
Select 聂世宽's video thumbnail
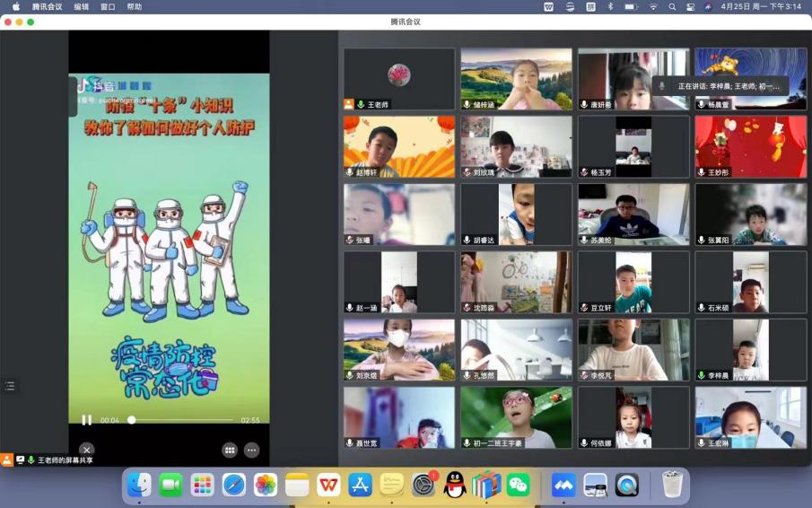399,417
